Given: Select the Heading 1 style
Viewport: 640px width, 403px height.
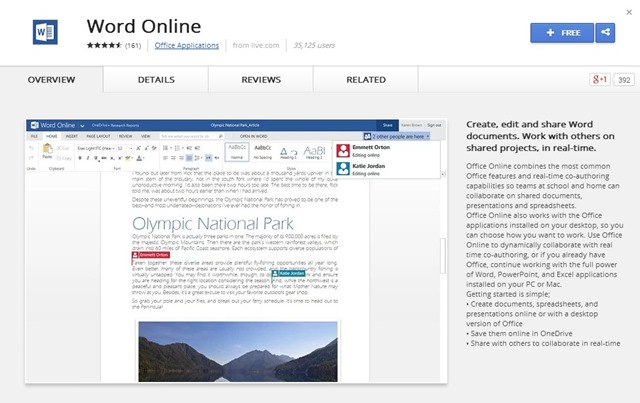Looking at the screenshot, I should [x=288, y=151].
